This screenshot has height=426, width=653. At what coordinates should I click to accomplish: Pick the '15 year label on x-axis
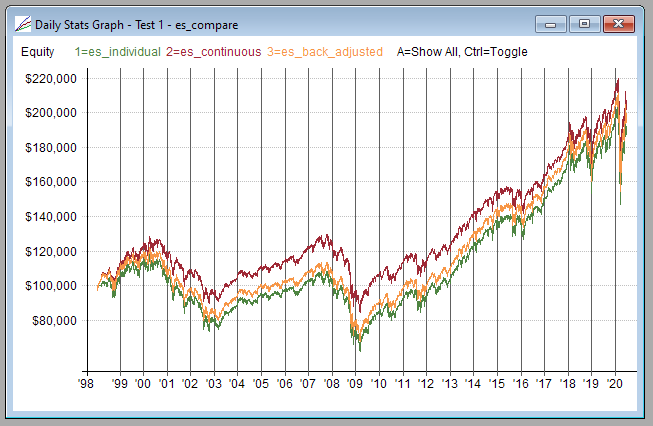[498, 383]
